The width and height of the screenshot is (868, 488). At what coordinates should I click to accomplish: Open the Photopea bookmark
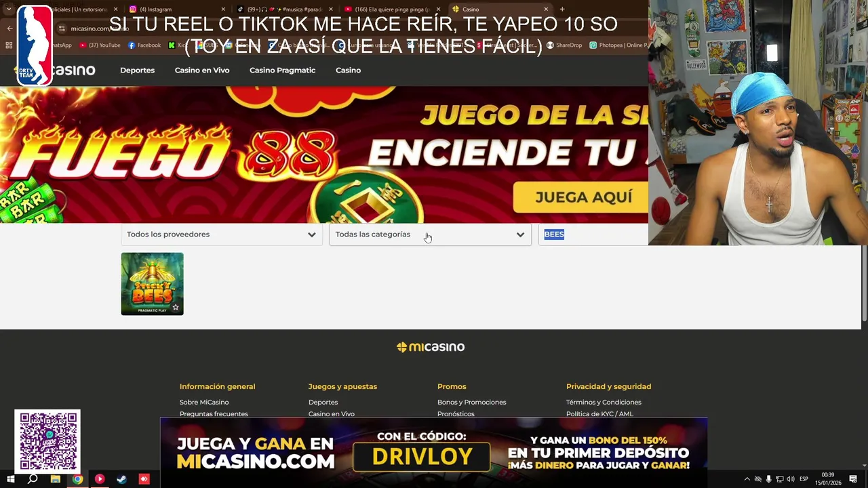point(618,45)
